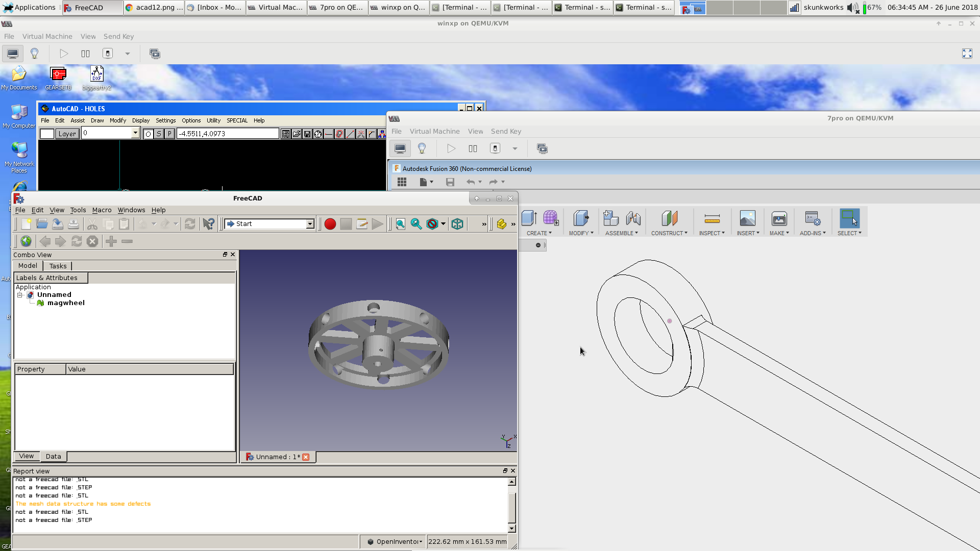The image size is (980, 551).
Task: Click FreeCAD browser zoom out minus icon
Action: coord(127,241)
